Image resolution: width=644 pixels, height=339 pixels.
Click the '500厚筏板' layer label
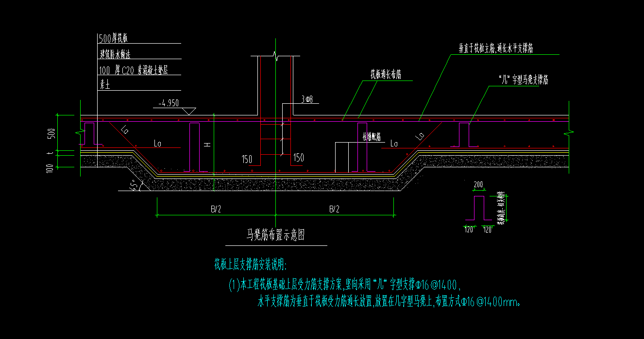113,38
